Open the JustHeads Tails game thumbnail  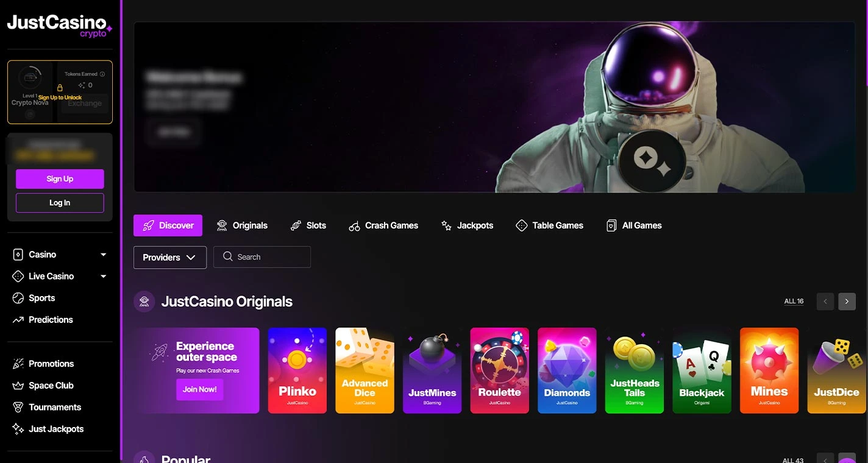click(x=635, y=370)
